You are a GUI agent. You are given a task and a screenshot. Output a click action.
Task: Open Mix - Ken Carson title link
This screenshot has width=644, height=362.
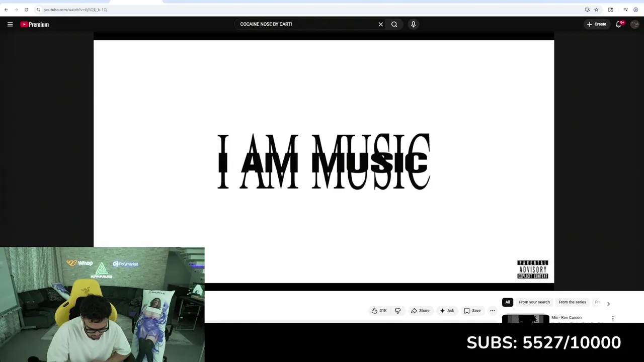567,318
